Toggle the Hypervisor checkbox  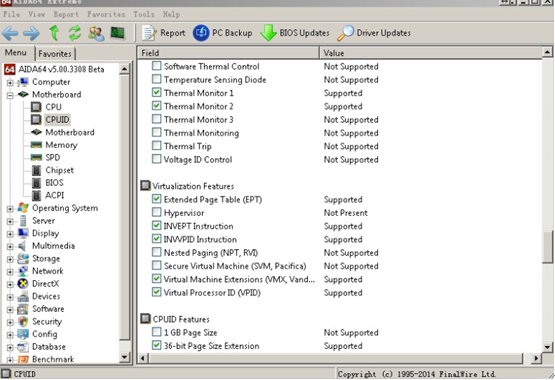point(156,212)
